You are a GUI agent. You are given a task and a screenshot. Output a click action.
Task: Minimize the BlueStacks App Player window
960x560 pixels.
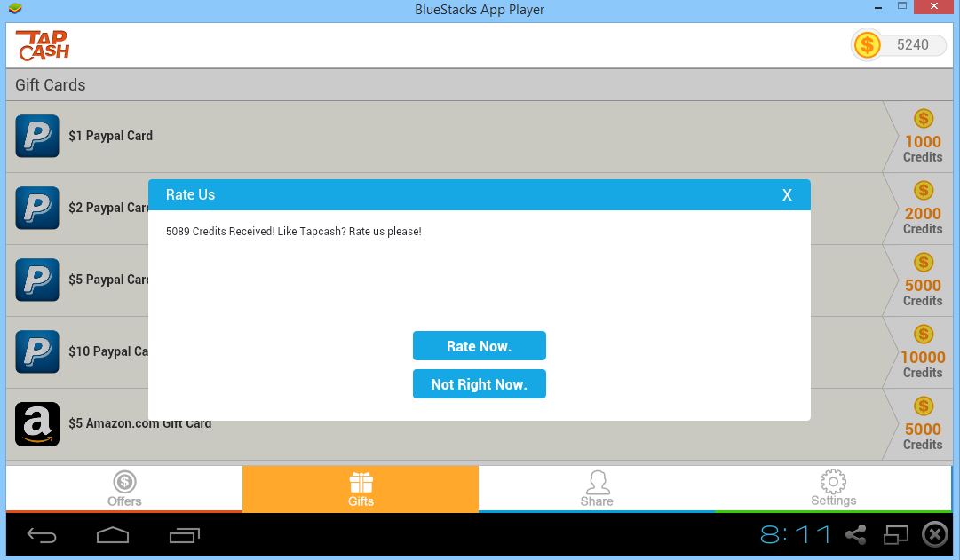[878, 7]
